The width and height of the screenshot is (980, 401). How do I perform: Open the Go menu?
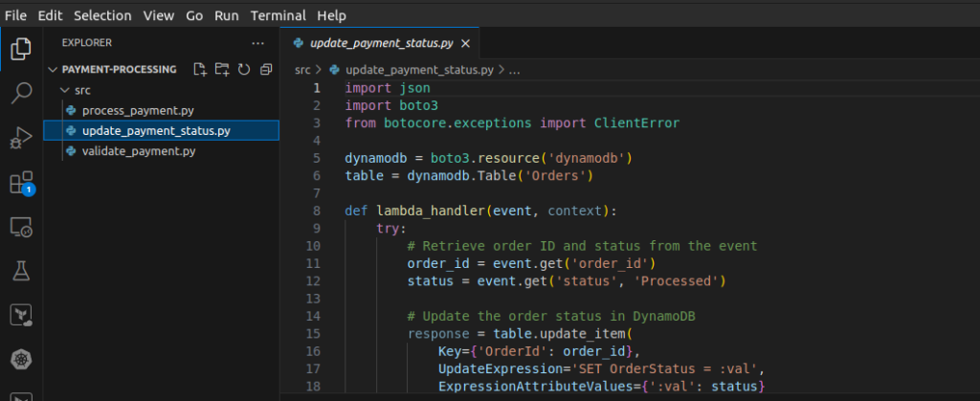(194, 15)
